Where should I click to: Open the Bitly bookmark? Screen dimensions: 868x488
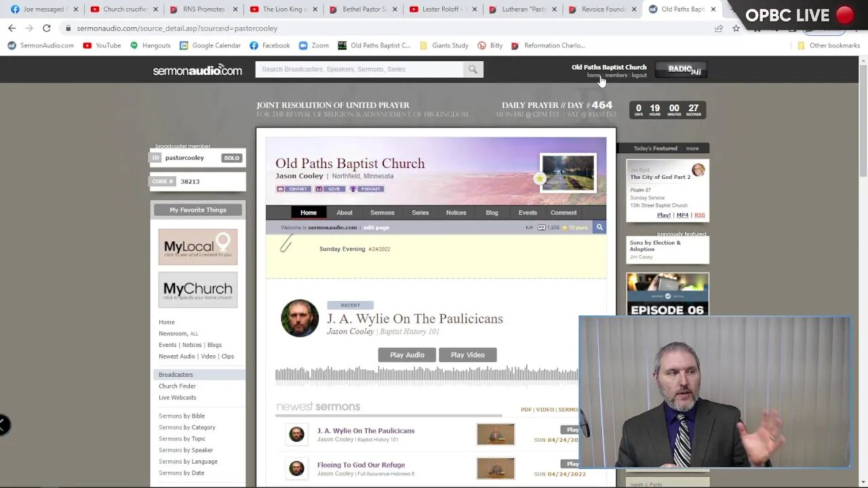[x=490, y=45]
